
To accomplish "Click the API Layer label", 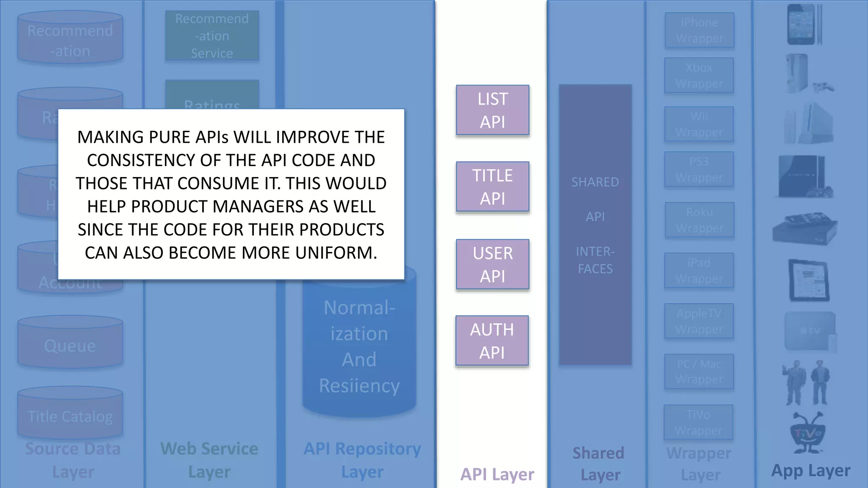I will click(497, 474).
